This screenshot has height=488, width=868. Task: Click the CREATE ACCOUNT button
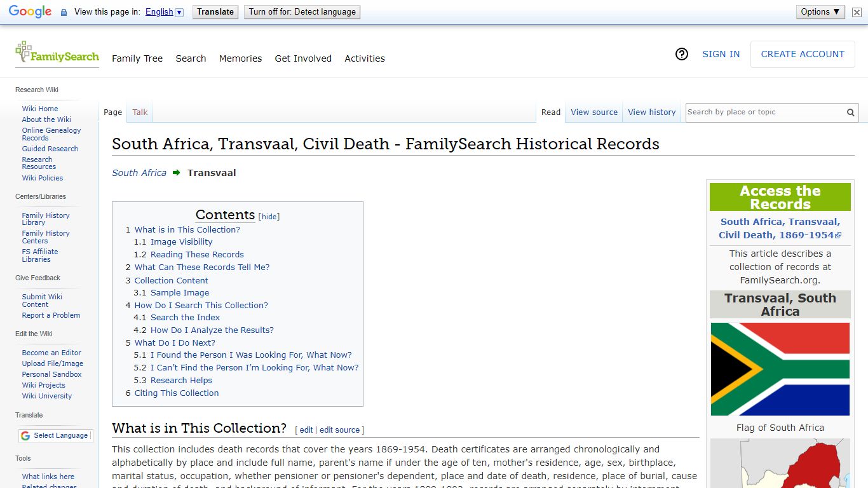[803, 54]
